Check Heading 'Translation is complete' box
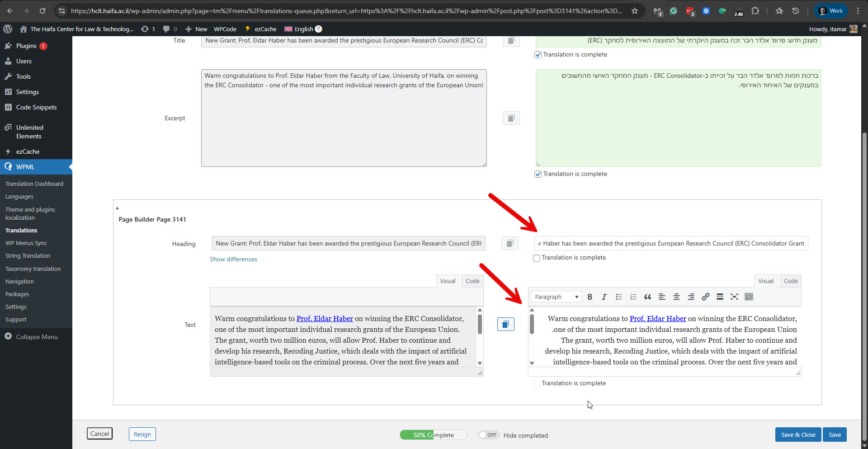Viewport: 868px width, 449px height. point(537,258)
